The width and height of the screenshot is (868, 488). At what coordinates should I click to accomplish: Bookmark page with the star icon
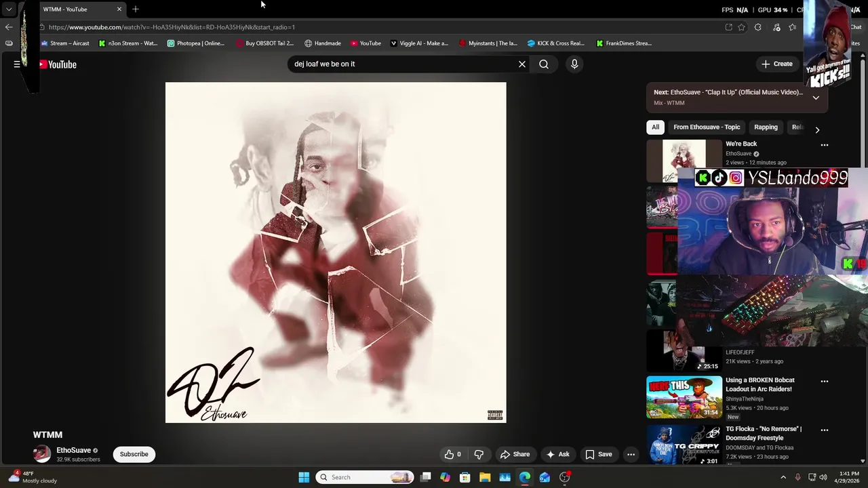point(741,27)
